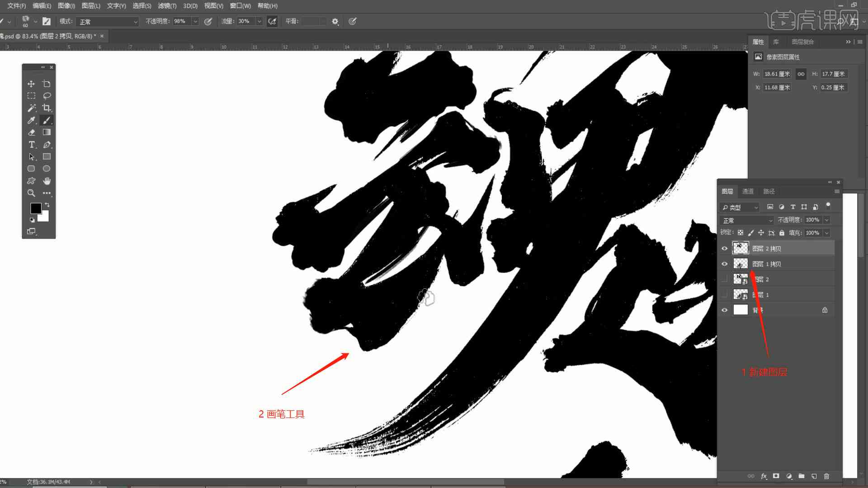Select the 通道 tab in panel
868x488 pixels.
pyautogui.click(x=748, y=191)
